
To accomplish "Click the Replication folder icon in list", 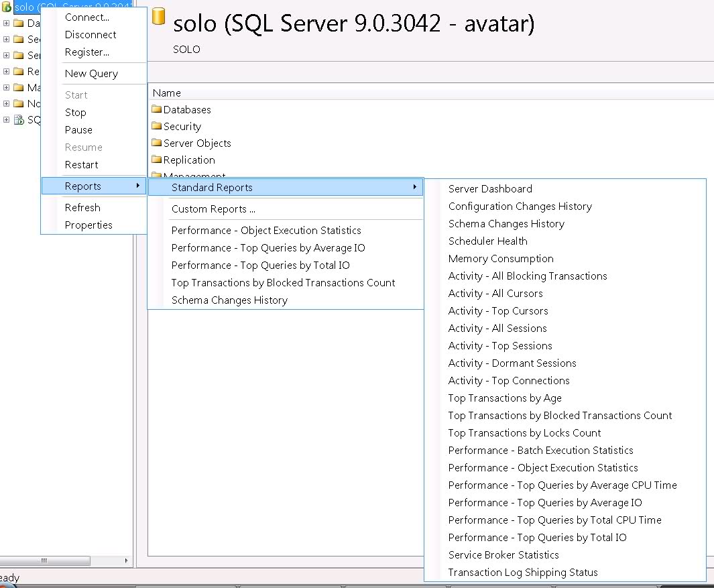I will tap(157, 160).
